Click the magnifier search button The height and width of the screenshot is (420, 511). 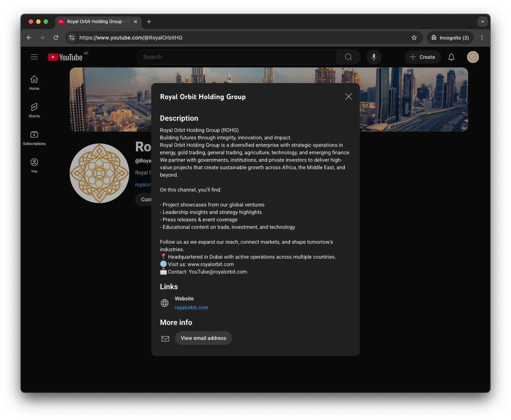[349, 57]
